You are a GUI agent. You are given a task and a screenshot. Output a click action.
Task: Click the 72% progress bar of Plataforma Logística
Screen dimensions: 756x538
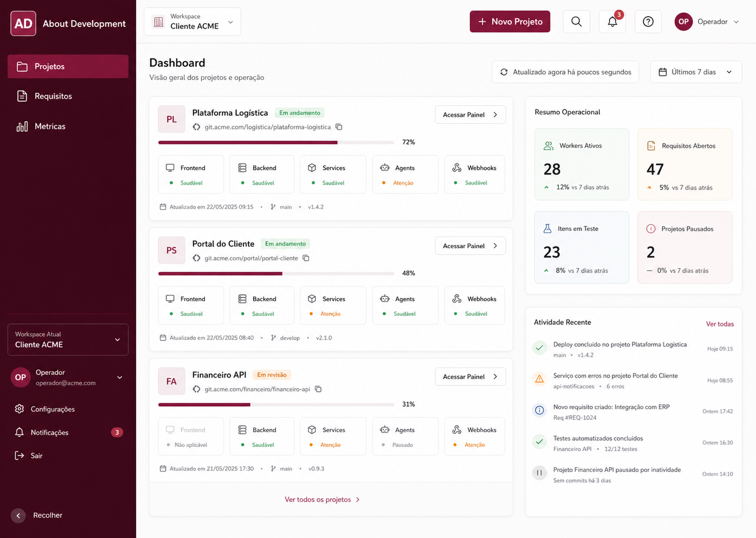click(276, 142)
